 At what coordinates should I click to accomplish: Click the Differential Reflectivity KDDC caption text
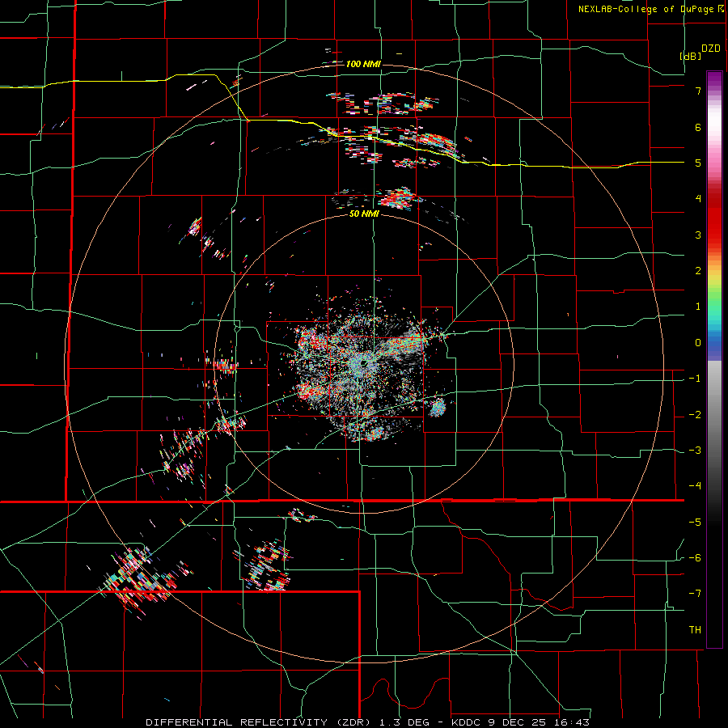coord(368,722)
